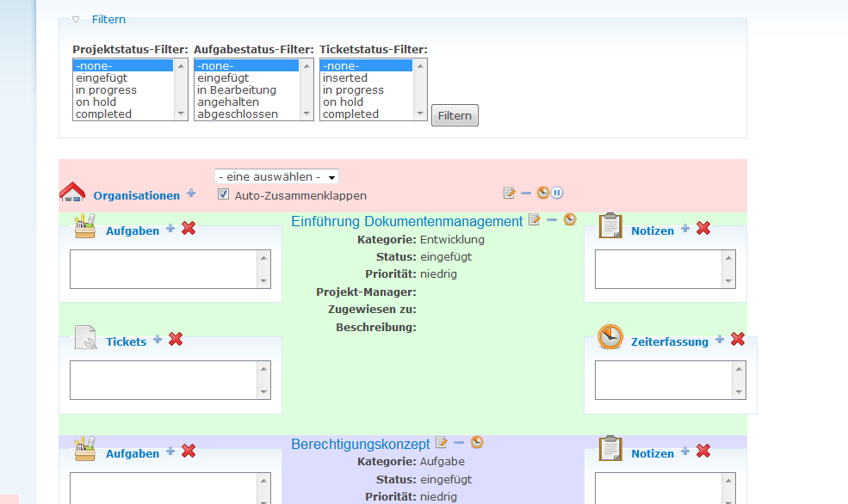Click the edit icon in the Organisationen row
The height and width of the screenshot is (504, 848).
[509, 193]
